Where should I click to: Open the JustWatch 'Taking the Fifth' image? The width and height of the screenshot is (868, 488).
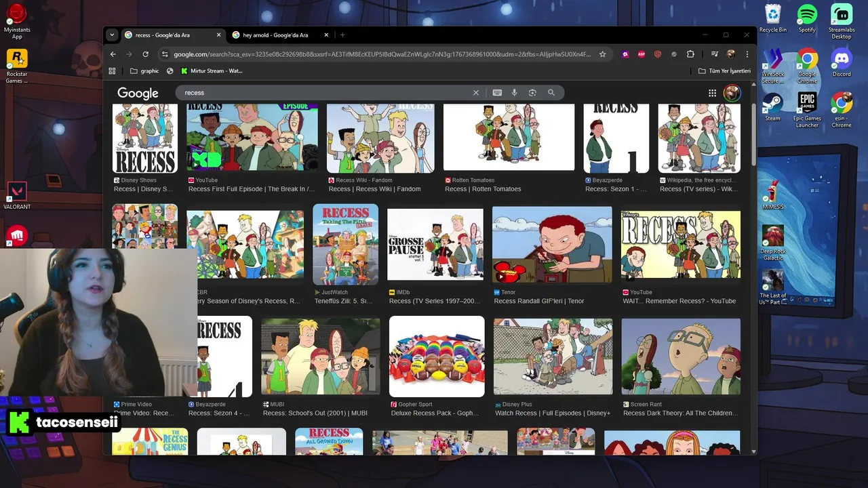[345, 245]
